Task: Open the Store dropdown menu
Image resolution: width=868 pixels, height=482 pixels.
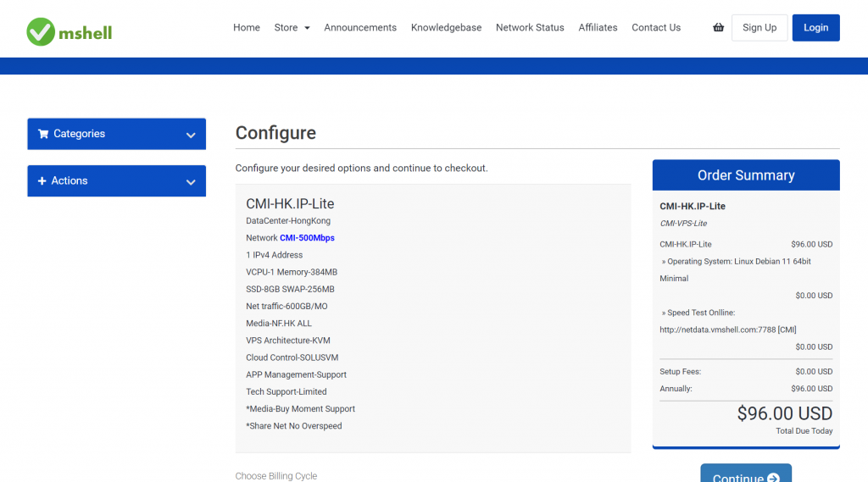Action: [x=292, y=28]
